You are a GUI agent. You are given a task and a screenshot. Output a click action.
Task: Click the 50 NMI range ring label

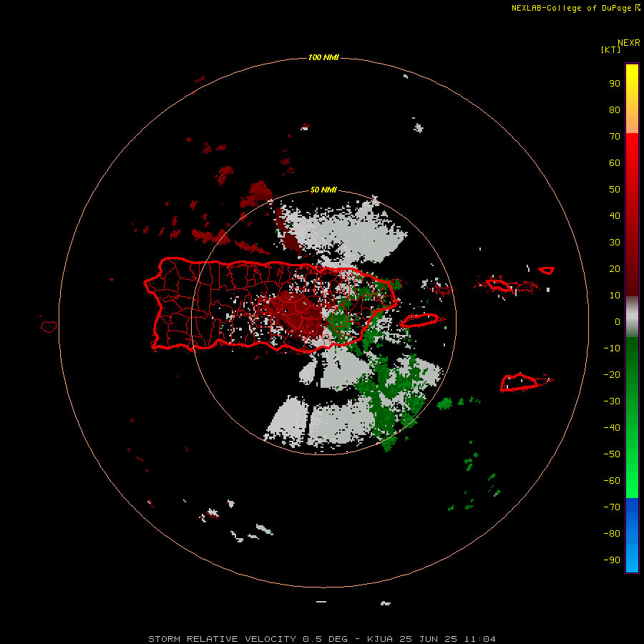click(323, 190)
